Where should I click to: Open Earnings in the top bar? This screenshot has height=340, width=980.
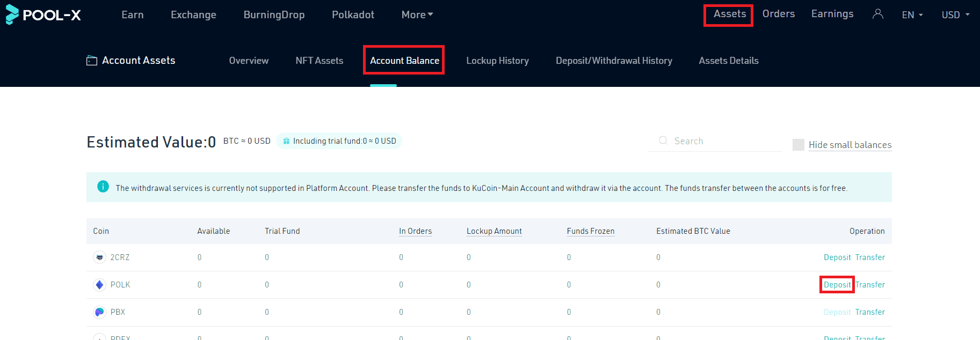coord(832,14)
